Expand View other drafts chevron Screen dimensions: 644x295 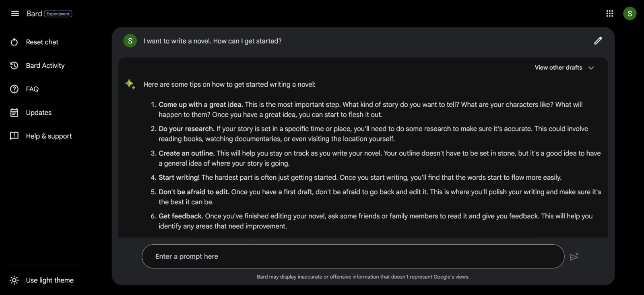[x=591, y=68]
